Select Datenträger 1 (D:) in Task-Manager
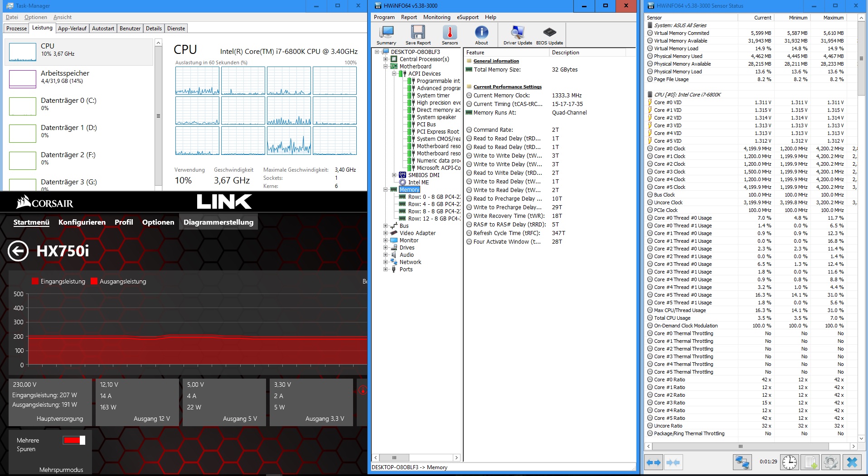 pyautogui.click(x=78, y=132)
